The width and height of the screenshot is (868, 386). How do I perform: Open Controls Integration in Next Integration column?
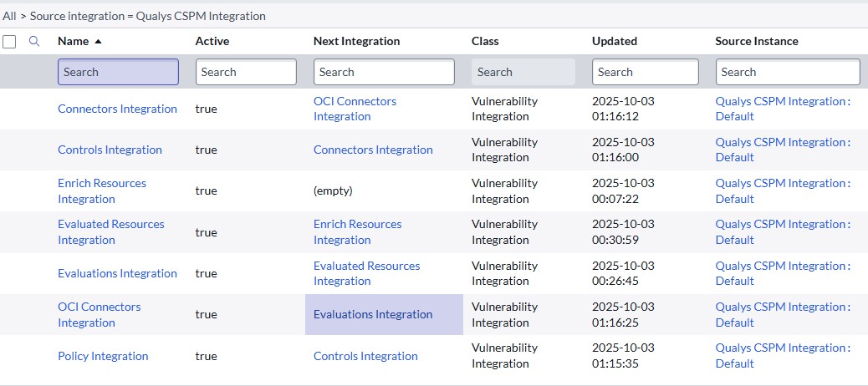tap(365, 356)
